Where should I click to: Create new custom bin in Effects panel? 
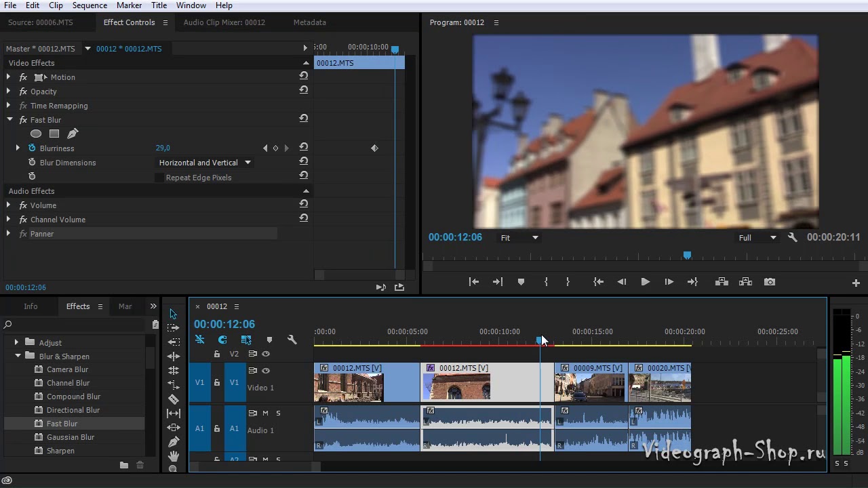coord(124,465)
